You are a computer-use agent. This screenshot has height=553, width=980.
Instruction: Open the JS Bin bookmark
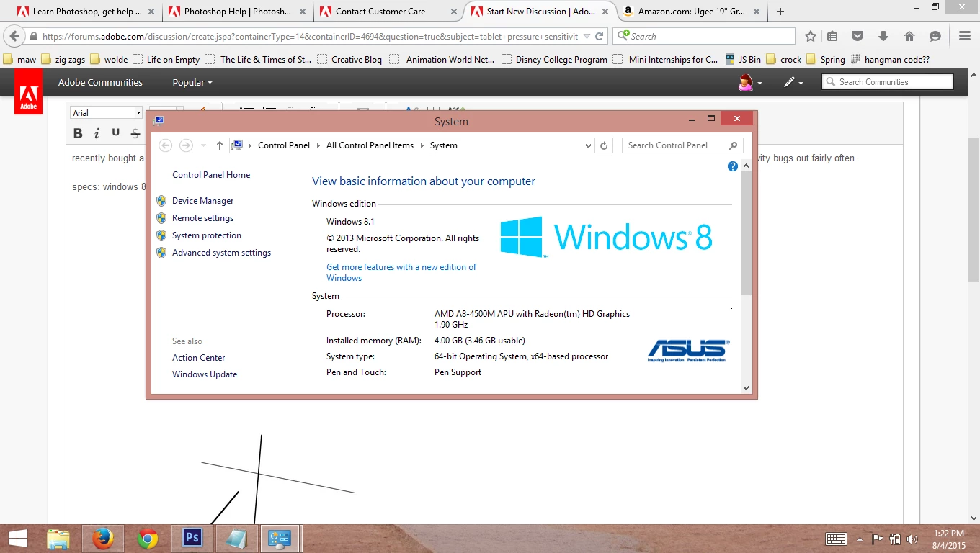[742, 60]
